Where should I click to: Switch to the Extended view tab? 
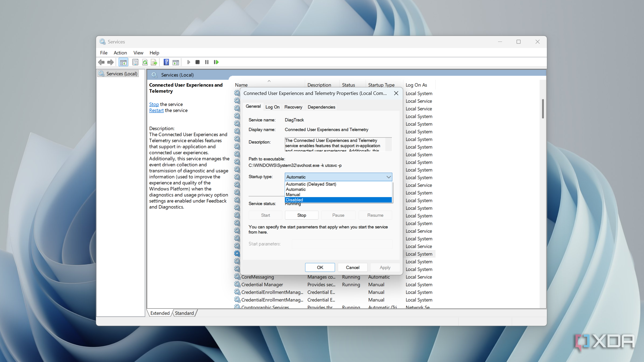160,313
